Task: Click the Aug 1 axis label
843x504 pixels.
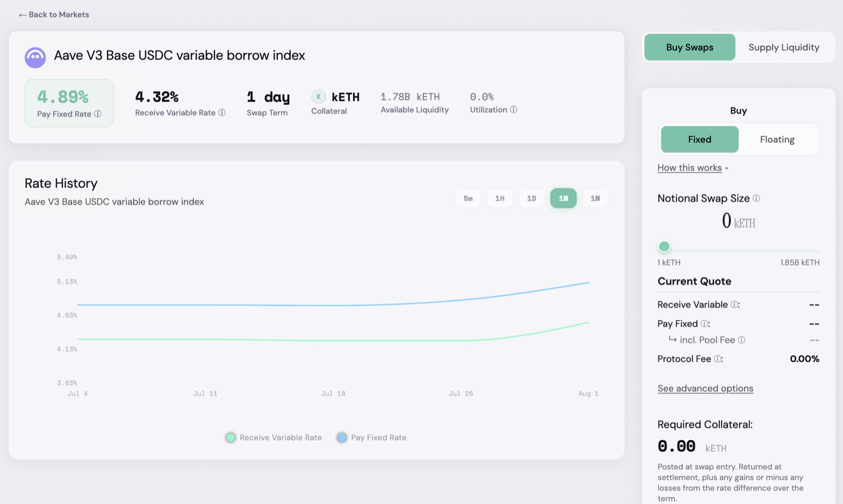Action: pyautogui.click(x=588, y=393)
